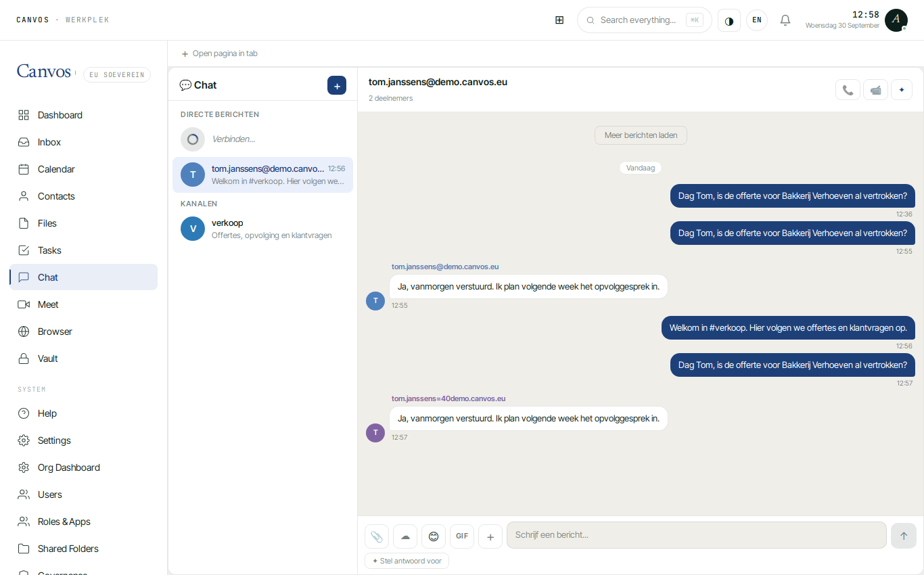Open the GIF picker

[x=462, y=536]
